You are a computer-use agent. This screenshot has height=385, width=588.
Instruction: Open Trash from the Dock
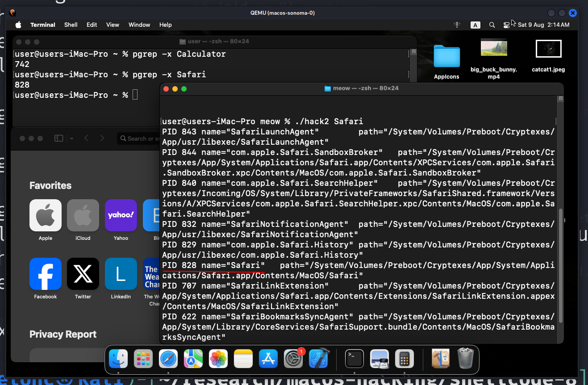click(465, 359)
